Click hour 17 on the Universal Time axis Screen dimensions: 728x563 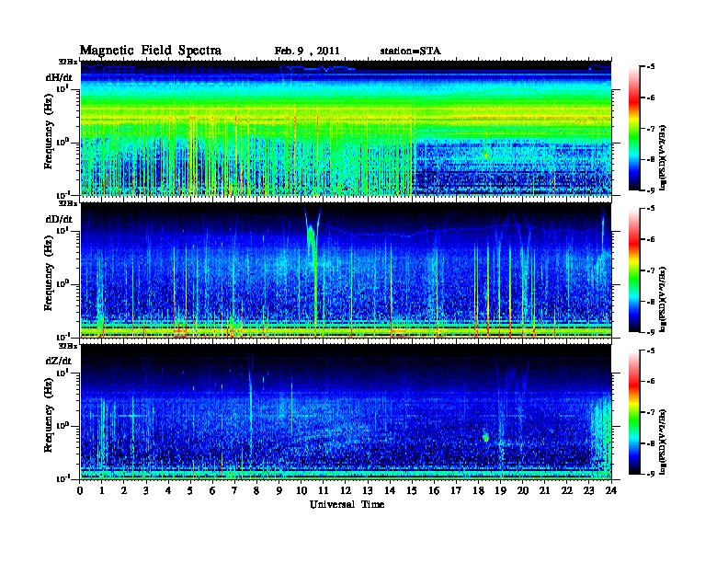pos(456,491)
